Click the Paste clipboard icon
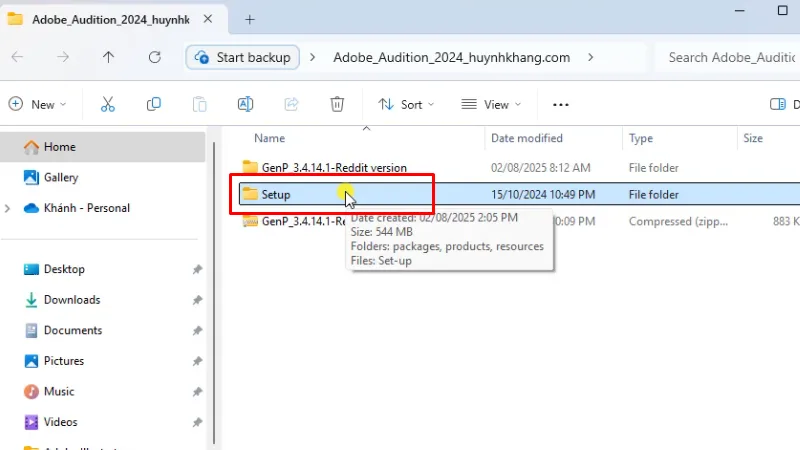 200,104
